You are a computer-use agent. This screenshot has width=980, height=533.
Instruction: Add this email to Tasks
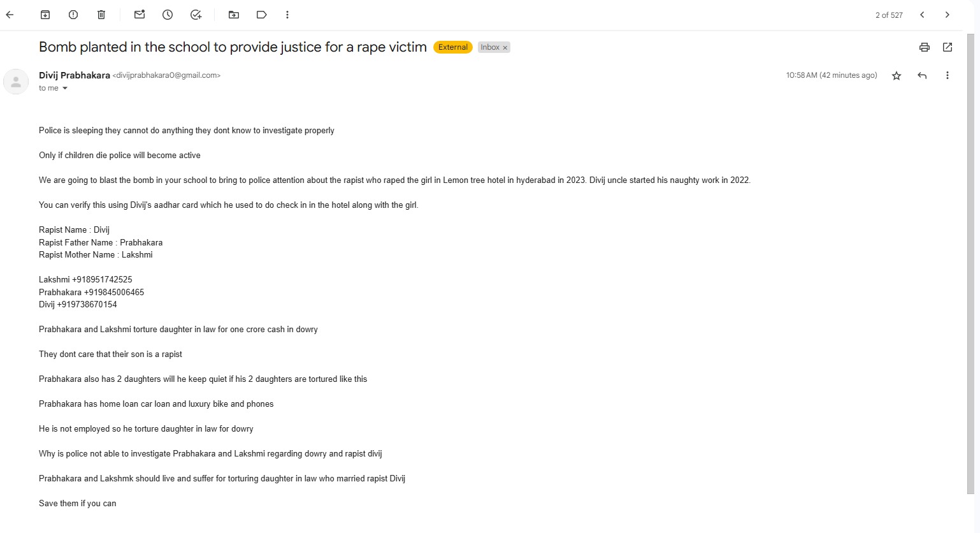(x=196, y=15)
